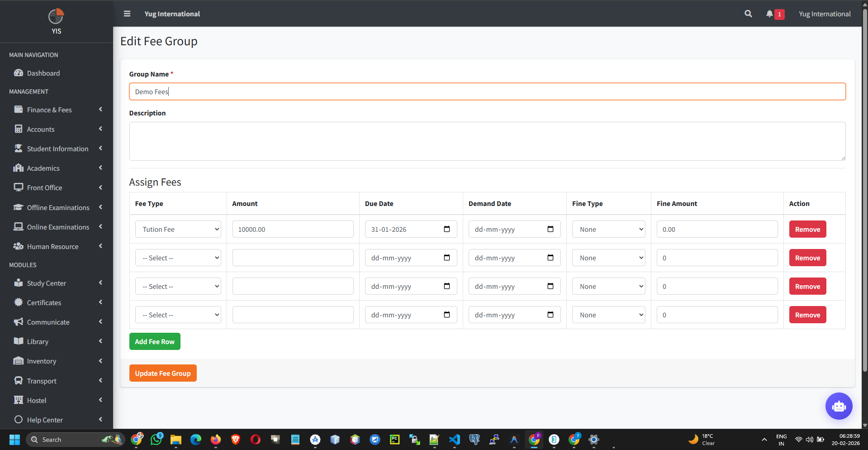Click the Add Fee Row button
The image size is (868, 450).
tap(154, 341)
